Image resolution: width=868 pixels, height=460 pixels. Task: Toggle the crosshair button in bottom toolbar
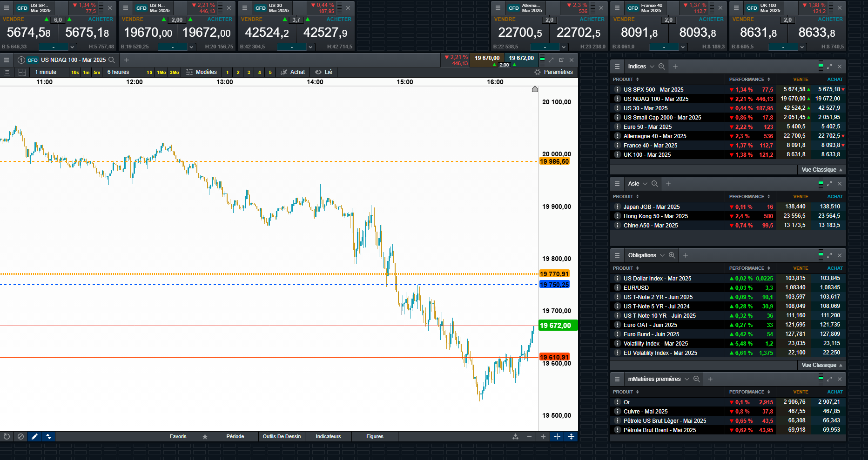pyautogui.click(x=557, y=436)
